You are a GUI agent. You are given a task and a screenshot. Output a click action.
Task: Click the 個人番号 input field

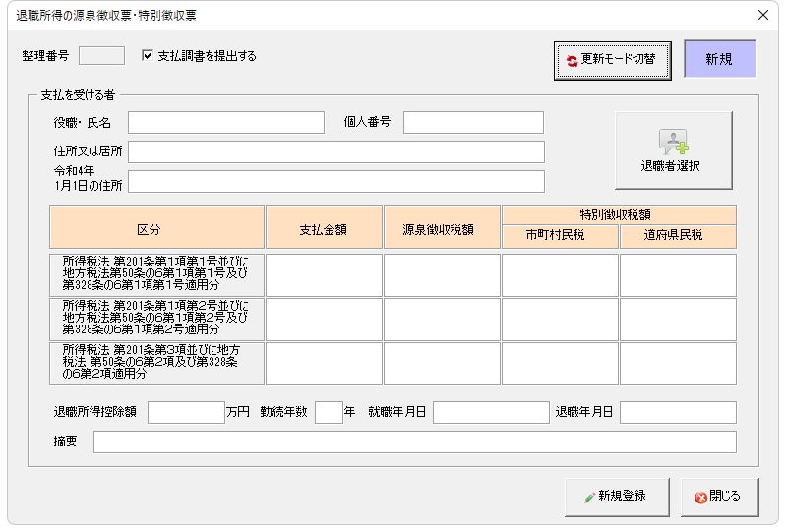point(473,122)
